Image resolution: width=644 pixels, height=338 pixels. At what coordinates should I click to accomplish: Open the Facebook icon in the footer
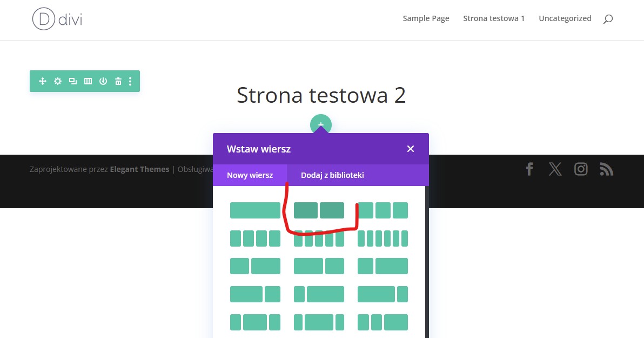click(x=529, y=169)
